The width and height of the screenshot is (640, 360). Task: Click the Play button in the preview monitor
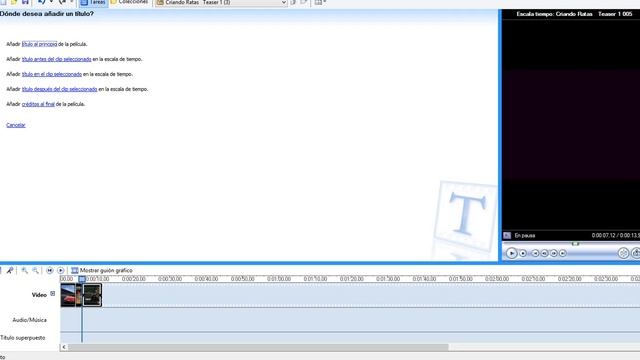[511, 253]
